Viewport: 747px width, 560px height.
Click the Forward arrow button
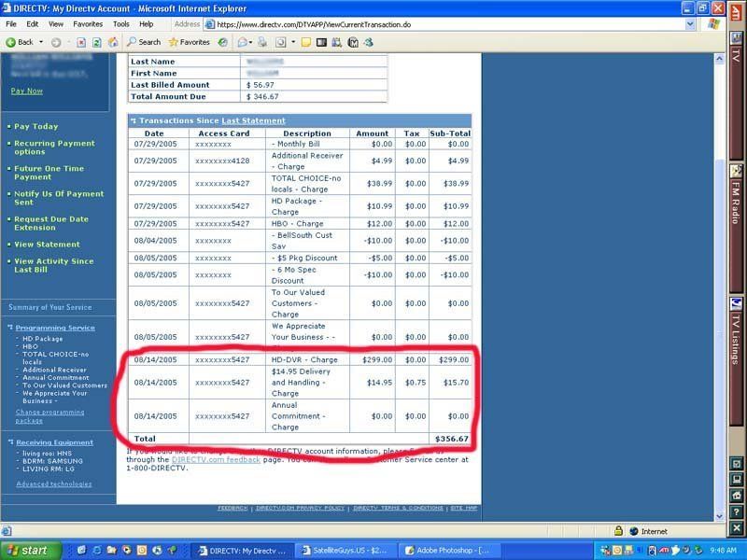56,42
